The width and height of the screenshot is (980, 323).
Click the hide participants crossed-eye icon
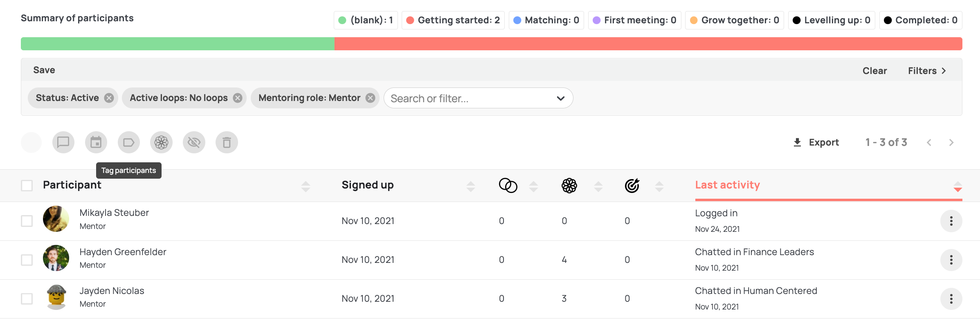coord(194,142)
